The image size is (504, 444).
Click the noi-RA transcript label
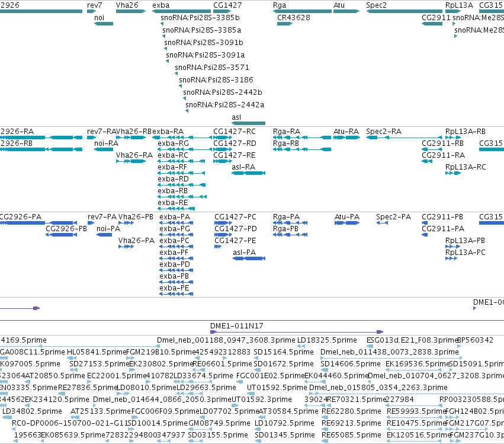tap(106, 143)
